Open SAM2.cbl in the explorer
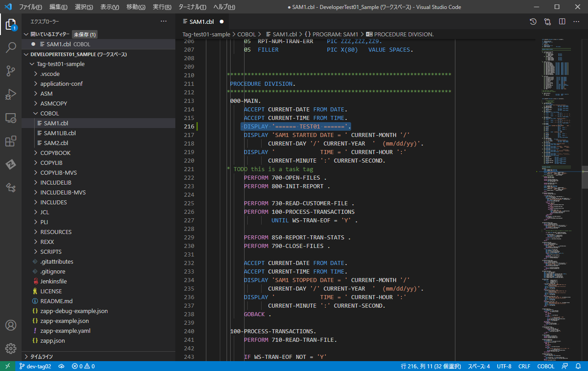The image size is (588, 371). (x=56, y=143)
